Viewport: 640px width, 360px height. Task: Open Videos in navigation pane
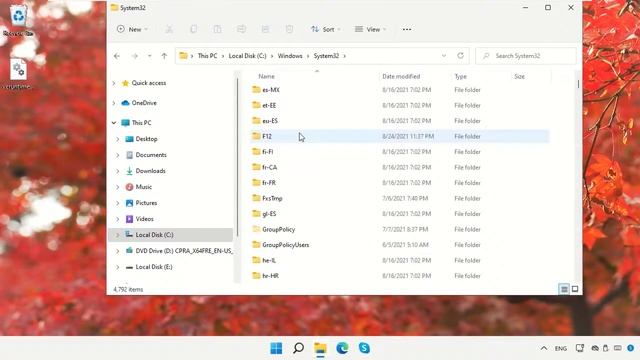pyautogui.click(x=144, y=219)
